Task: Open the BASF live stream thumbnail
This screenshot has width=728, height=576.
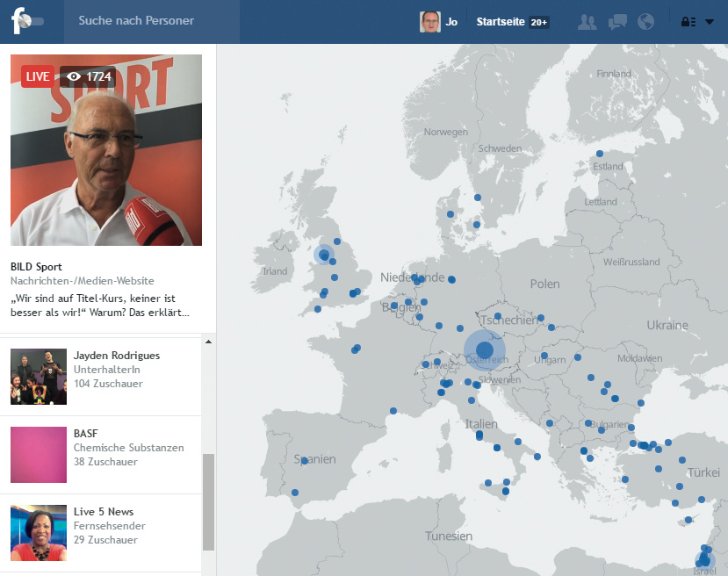Action: click(x=39, y=455)
